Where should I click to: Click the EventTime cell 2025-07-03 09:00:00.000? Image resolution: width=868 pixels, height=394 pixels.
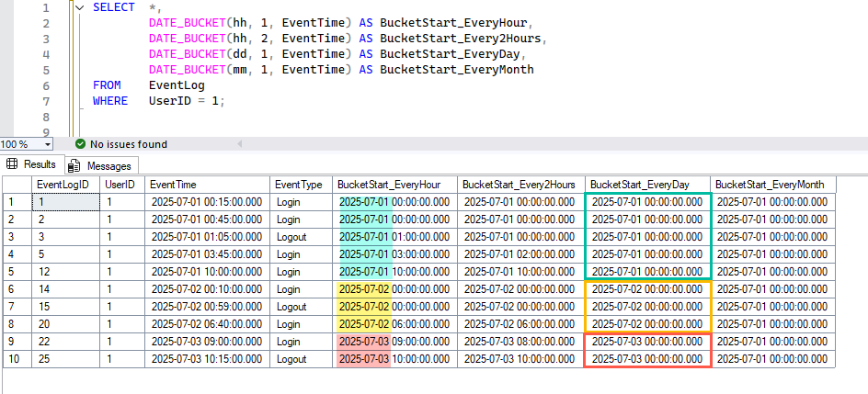[206, 342]
